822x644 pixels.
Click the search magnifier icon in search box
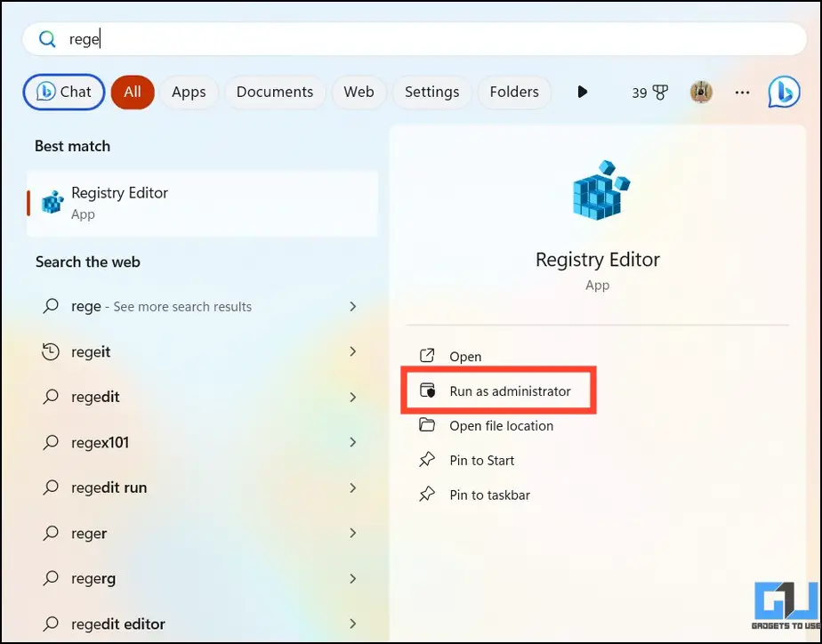pyautogui.click(x=47, y=39)
